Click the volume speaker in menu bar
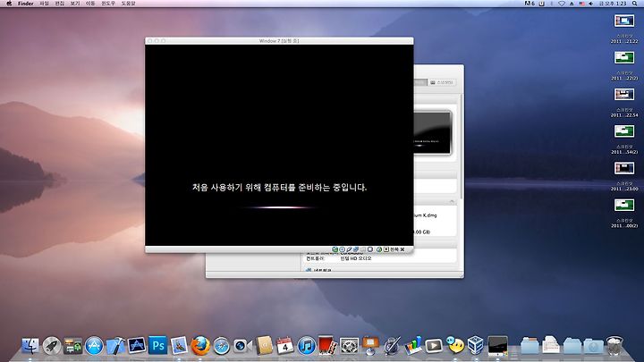644x362 pixels. pyautogui.click(x=590, y=4)
